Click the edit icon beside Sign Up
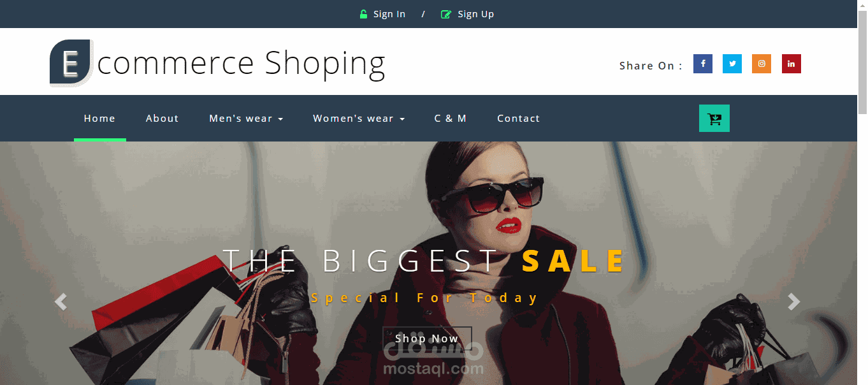Screen dimensions: 868x385 pyautogui.click(x=446, y=14)
